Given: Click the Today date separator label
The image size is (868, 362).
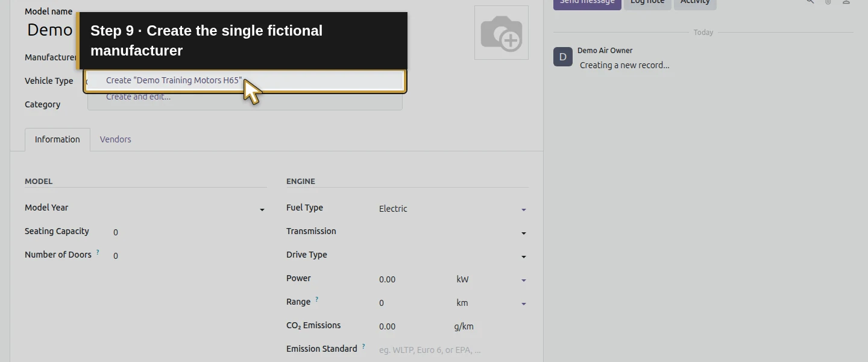Looking at the screenshot, I should pos(703,33).
